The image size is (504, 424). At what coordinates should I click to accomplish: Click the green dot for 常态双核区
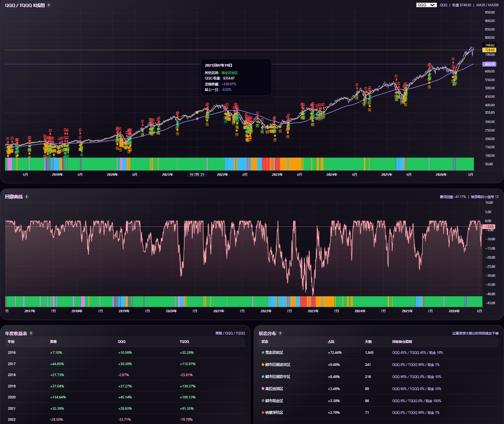pos(263,353)
